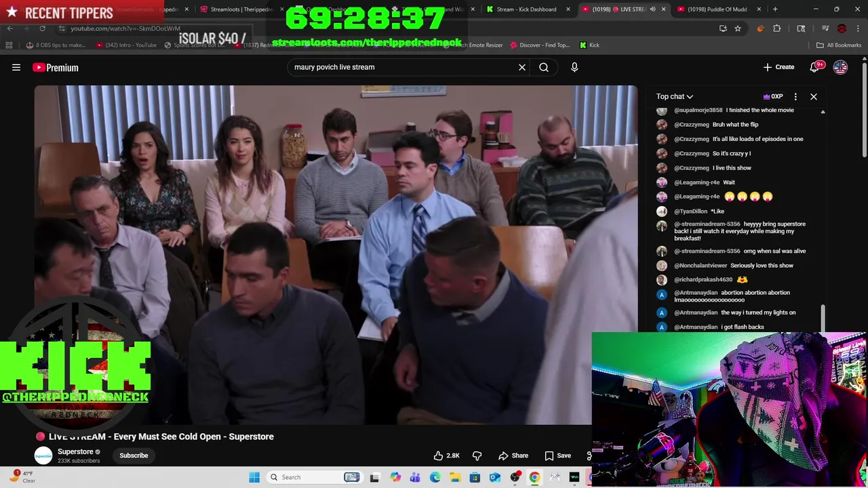
Task: Switch to Stream - Kick Dashboard tab
Action: (x=530, y=9)
